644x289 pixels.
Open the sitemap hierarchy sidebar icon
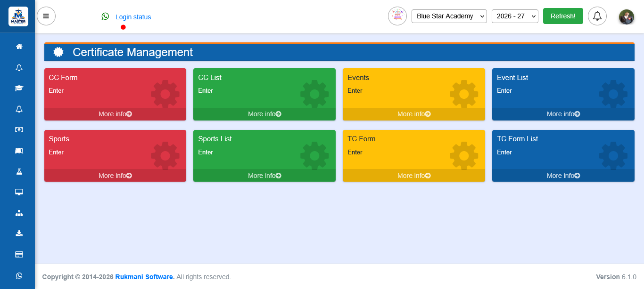(x=19, y=213)
